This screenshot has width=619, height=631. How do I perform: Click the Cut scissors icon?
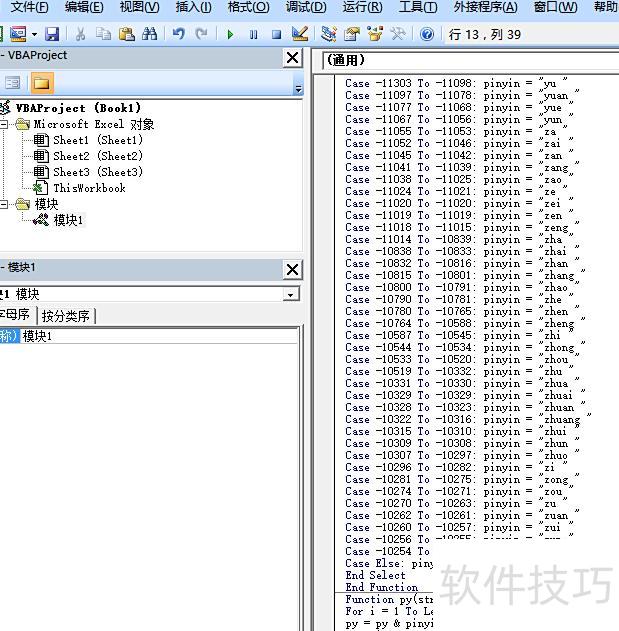pyautogui.click(x=81, y=34)
